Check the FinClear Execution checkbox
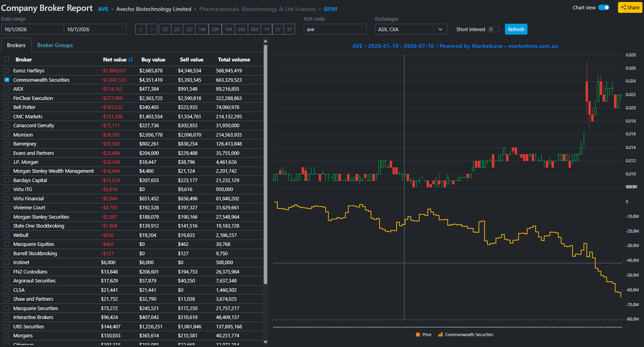Viewport: 644px width, 347px height. point(6,98)
